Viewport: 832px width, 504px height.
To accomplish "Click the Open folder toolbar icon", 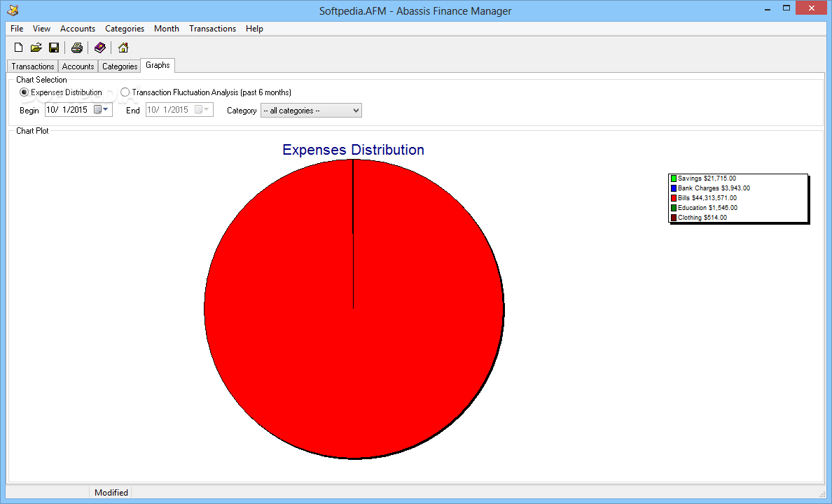I will pos(36,48).
